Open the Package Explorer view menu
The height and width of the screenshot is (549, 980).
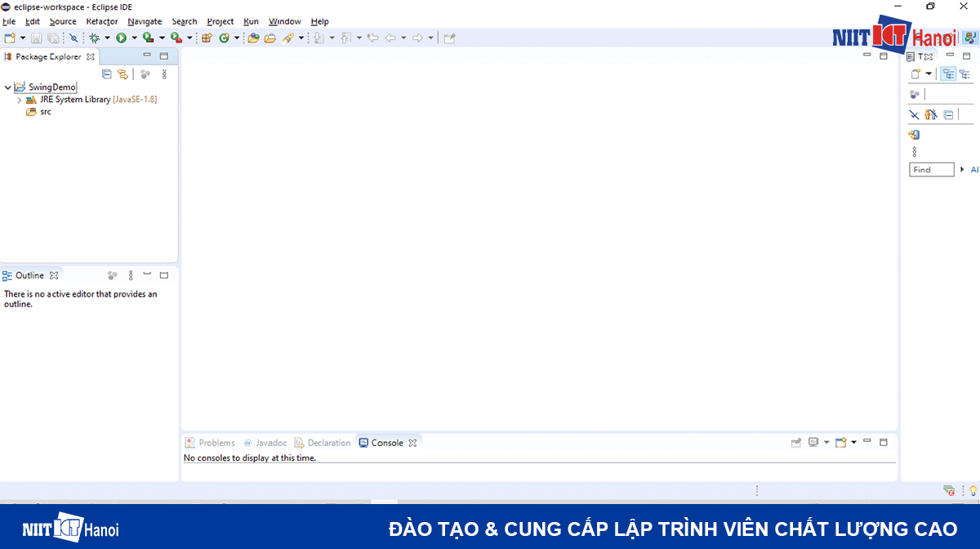[x=164, y=74]
